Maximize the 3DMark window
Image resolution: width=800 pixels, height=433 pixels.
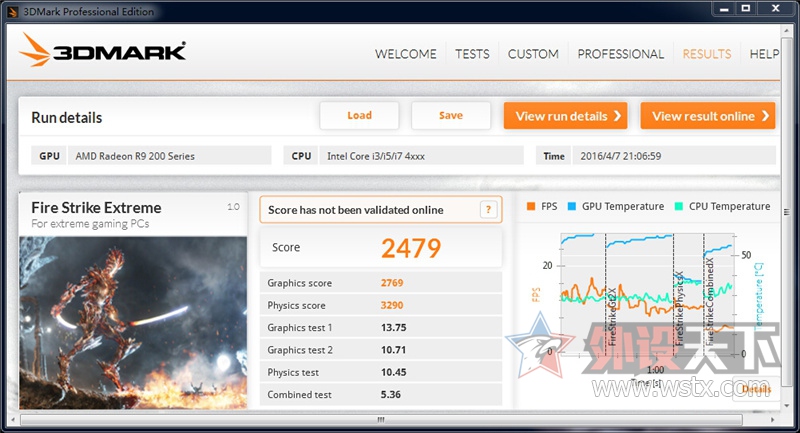[745, 9]
